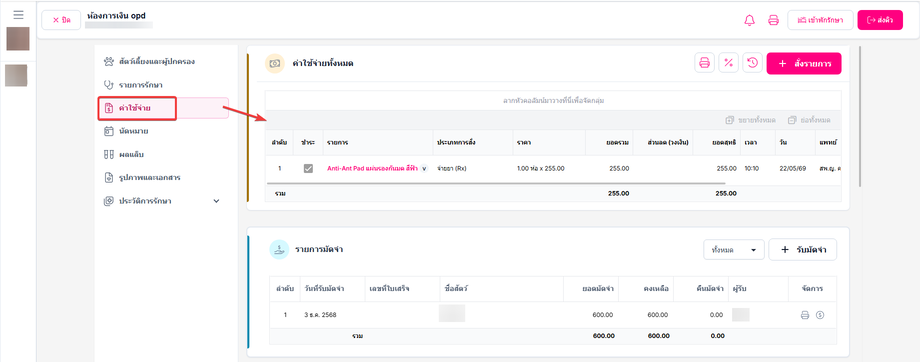Open รายการรักษา sidebar item

[162, 85]
